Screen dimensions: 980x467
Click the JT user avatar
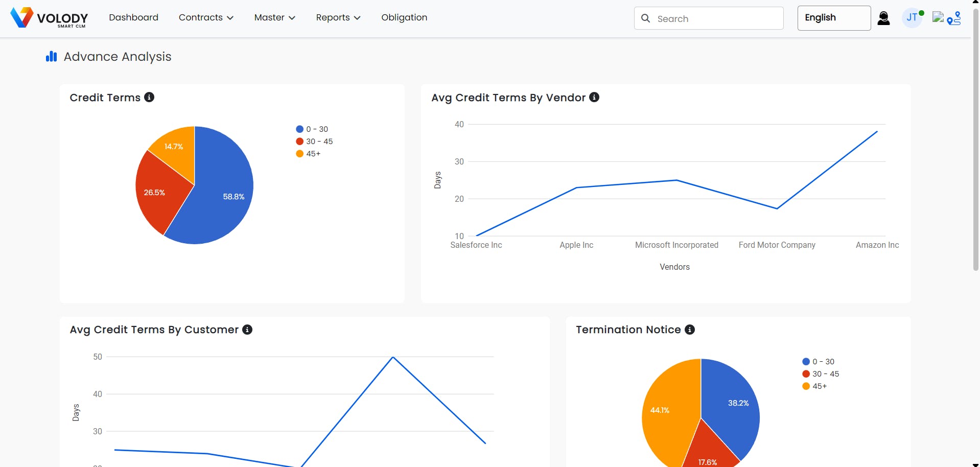pos(912,17)
